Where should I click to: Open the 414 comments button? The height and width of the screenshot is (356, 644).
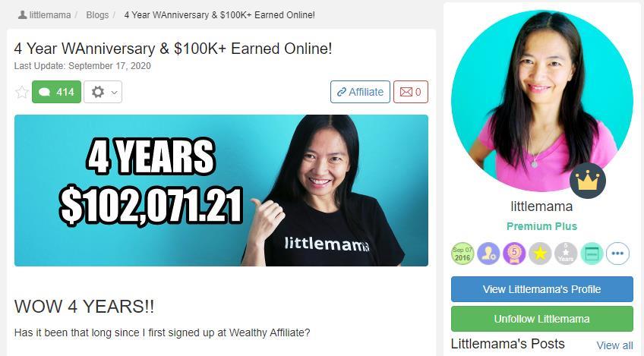pos(57,92)
